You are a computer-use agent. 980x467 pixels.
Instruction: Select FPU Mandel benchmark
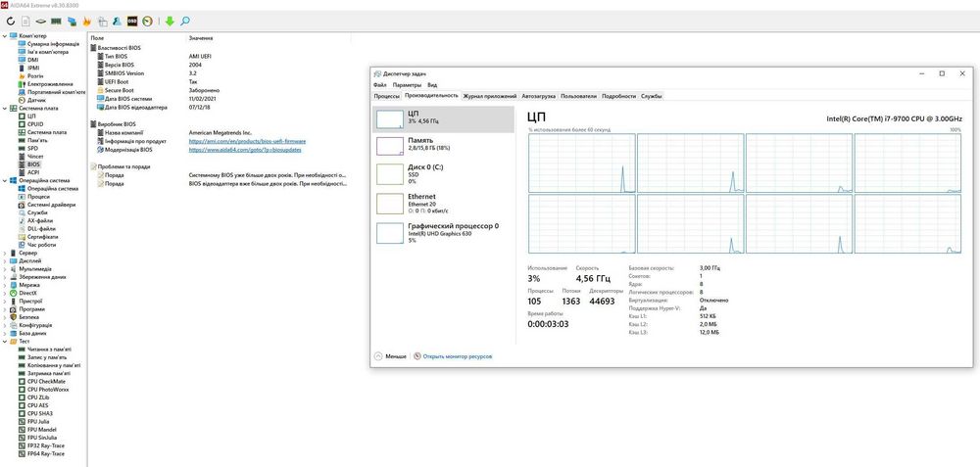(x=42, y=430)
